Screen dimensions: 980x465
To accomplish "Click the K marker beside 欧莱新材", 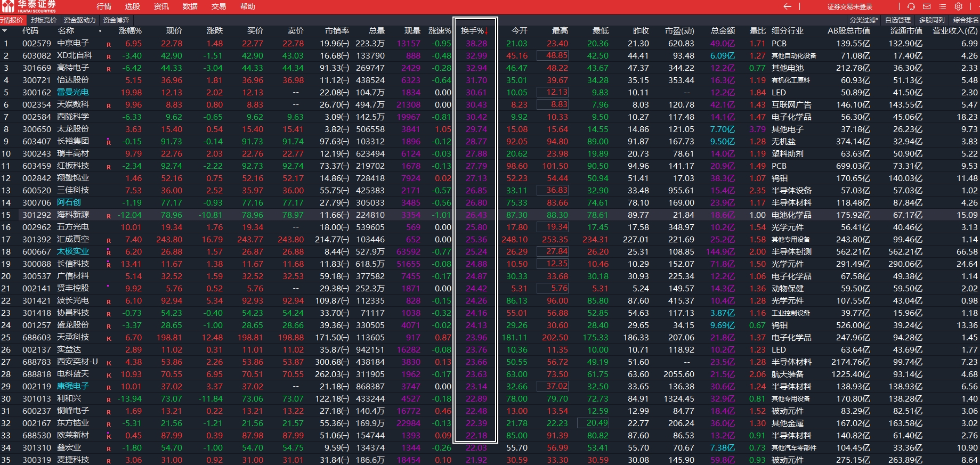I will [109, 437].
